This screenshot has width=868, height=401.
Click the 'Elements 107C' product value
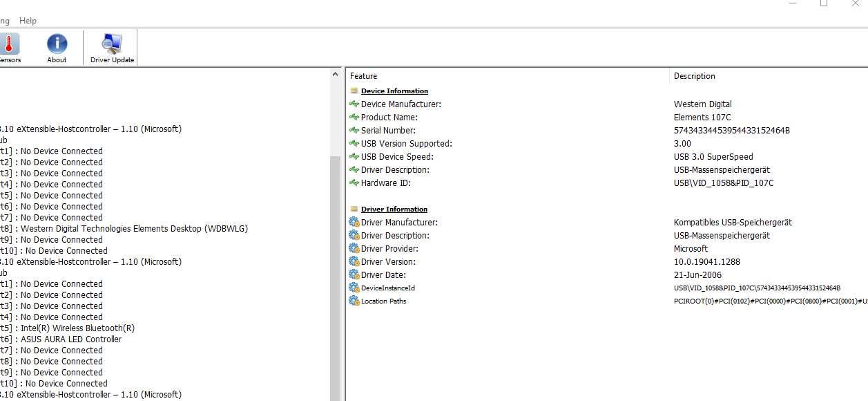coord(702,118)
